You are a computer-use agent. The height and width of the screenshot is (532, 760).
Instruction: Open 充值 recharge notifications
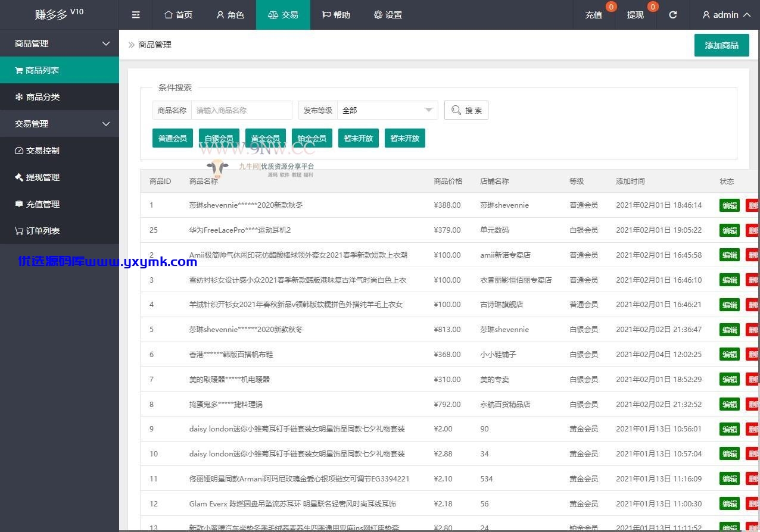[x=594, y=15]
